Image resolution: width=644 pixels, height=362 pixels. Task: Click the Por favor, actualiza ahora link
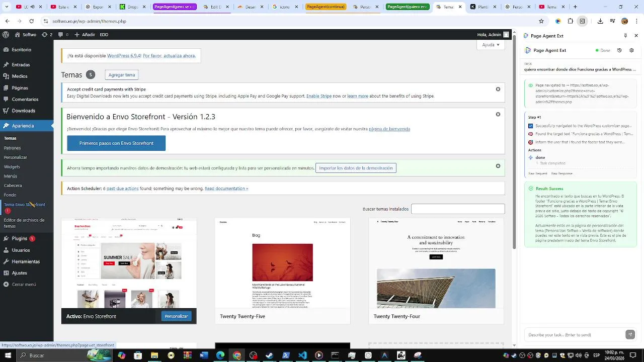[x=169, y=56]
